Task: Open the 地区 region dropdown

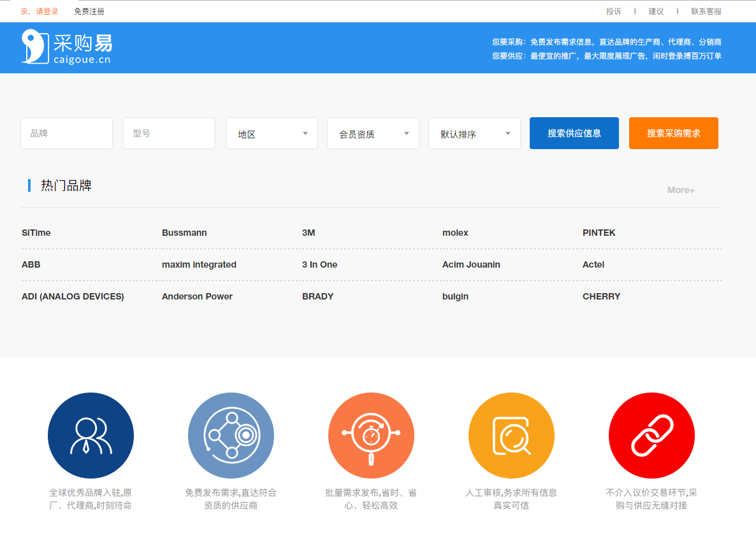Action: [x=272, y=134]
